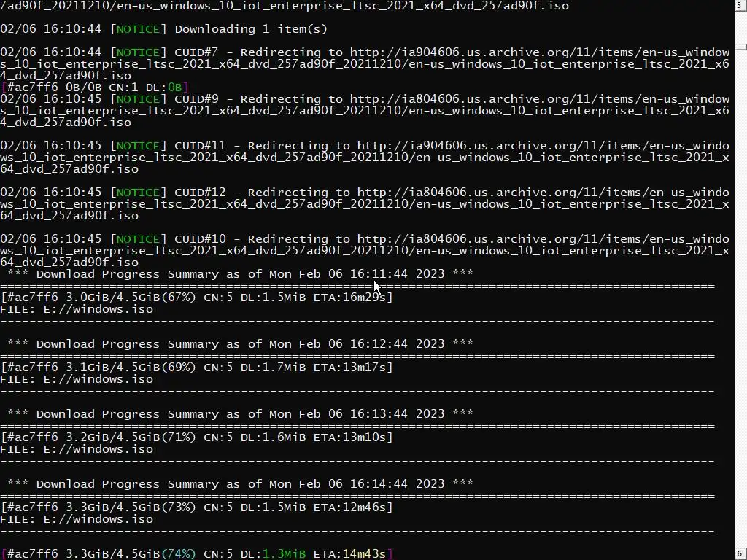Click "DL:1.7MiB" in the 69% progress line
The width and height of the screenshot is (747, 560).
pos(273,367)
